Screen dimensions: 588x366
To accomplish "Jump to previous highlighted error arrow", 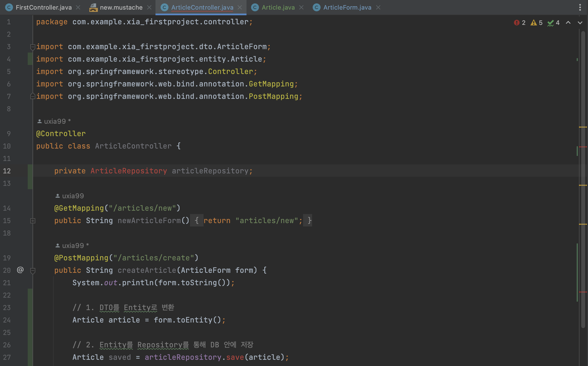I will (x=568, y=23).
